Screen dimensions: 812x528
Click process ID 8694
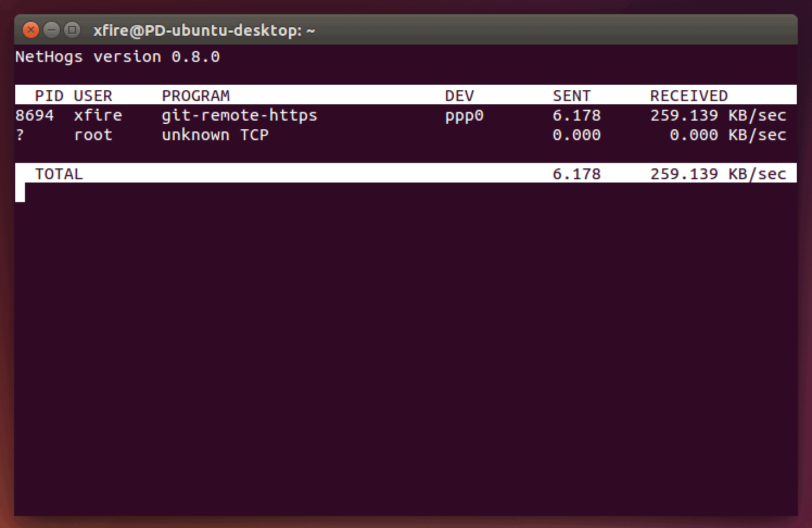tap(35, 116)
